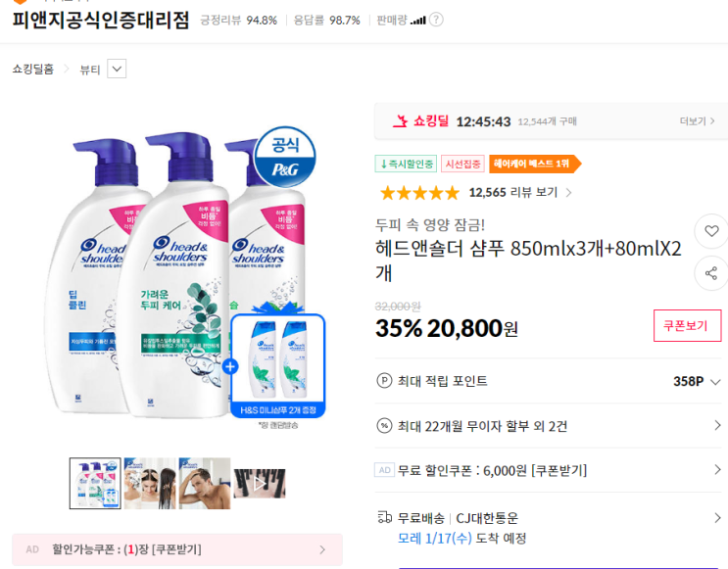Click the Shocking Deal logo icon

point(398,121)
